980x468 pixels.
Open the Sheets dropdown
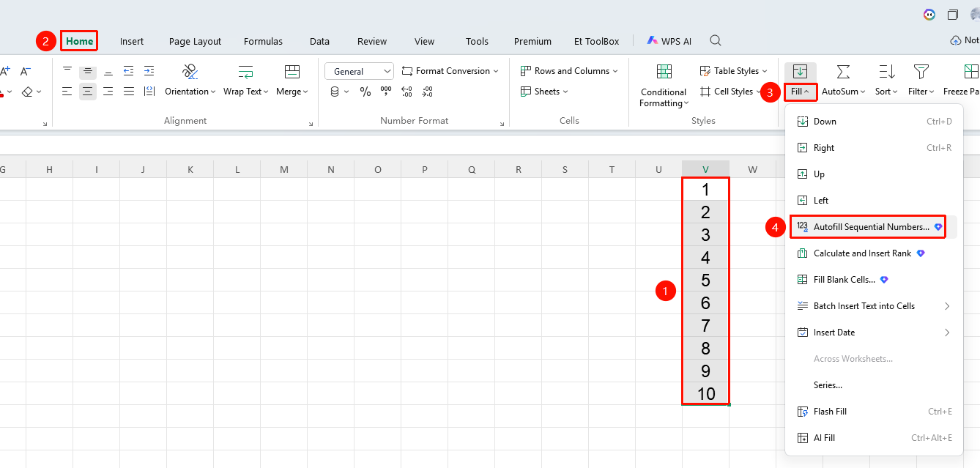click(545, 92)
